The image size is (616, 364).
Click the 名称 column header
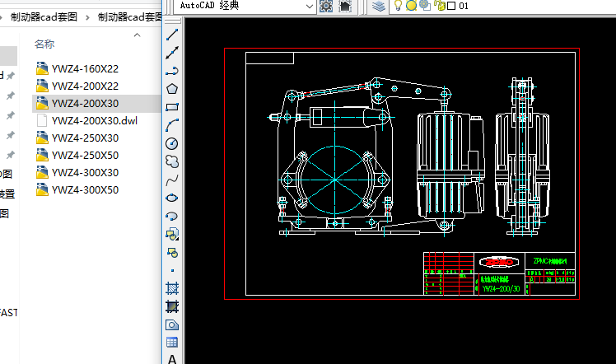click(44, 44)
